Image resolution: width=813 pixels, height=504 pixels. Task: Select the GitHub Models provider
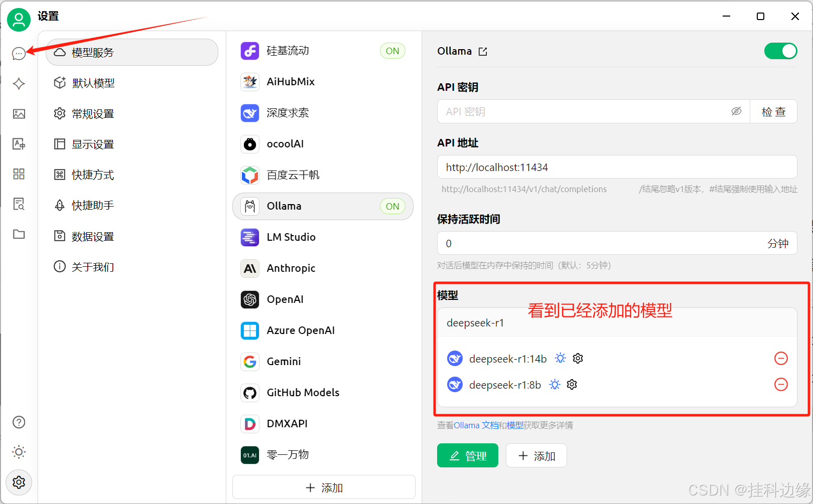(323, 393)
